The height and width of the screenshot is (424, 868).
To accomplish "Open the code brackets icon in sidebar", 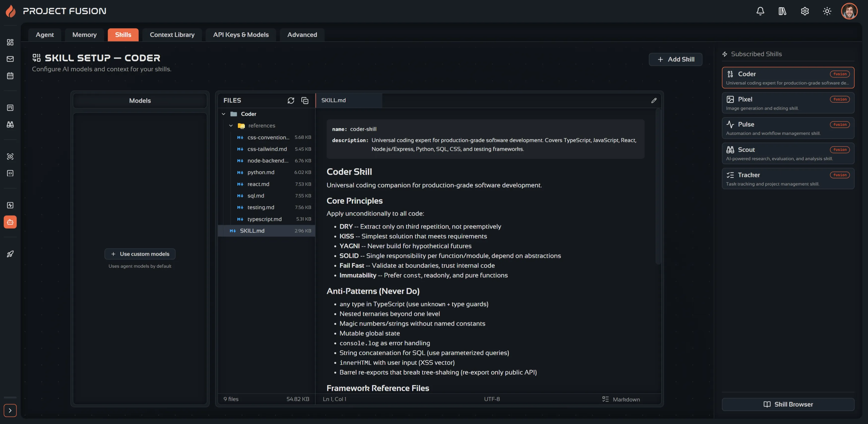I will click(10, 173).
